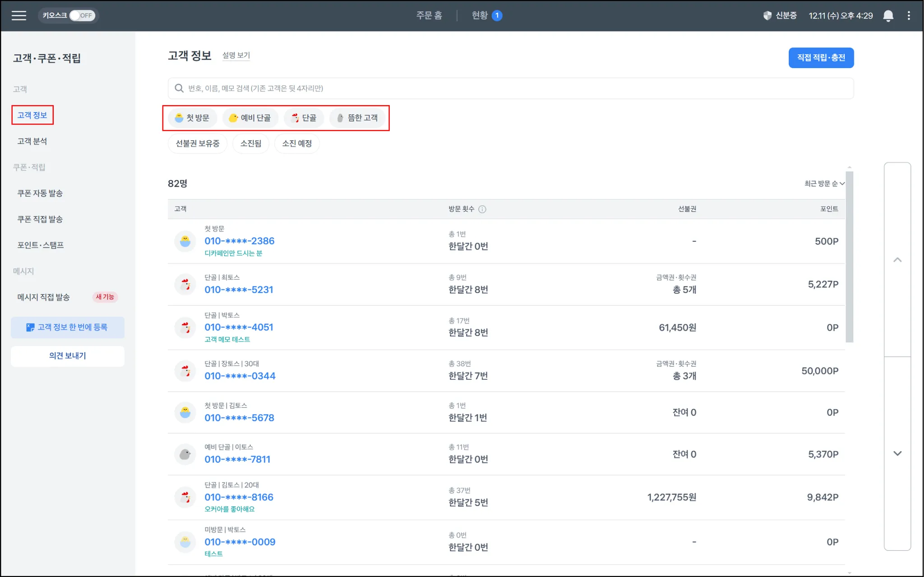The image size is (924, 577).
Task: Click the customer list vertical scrollbar
Action: tap(849, 257)
